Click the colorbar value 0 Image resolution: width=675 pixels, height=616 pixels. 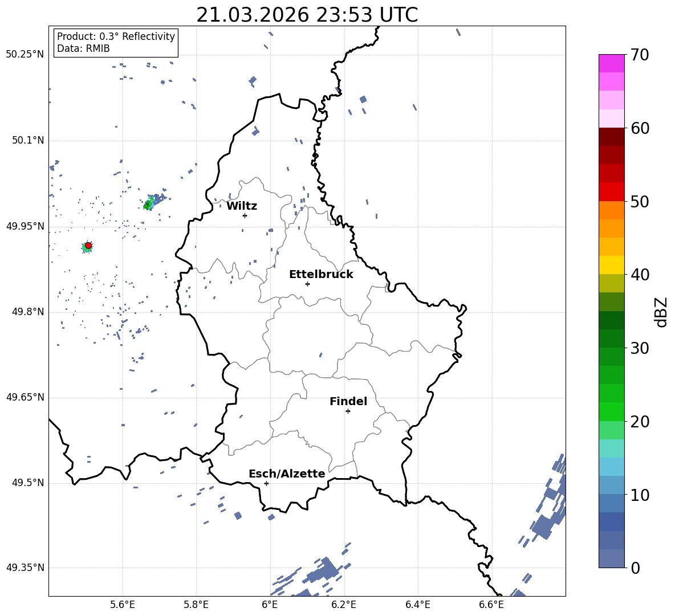click(x=635, y=568)
